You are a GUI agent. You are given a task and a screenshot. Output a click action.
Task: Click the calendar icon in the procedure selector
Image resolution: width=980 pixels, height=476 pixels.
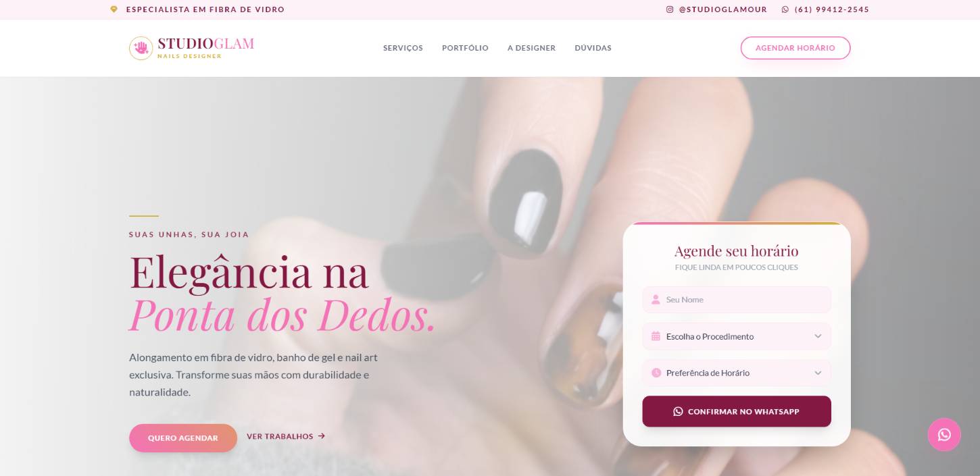click(655, 336)
